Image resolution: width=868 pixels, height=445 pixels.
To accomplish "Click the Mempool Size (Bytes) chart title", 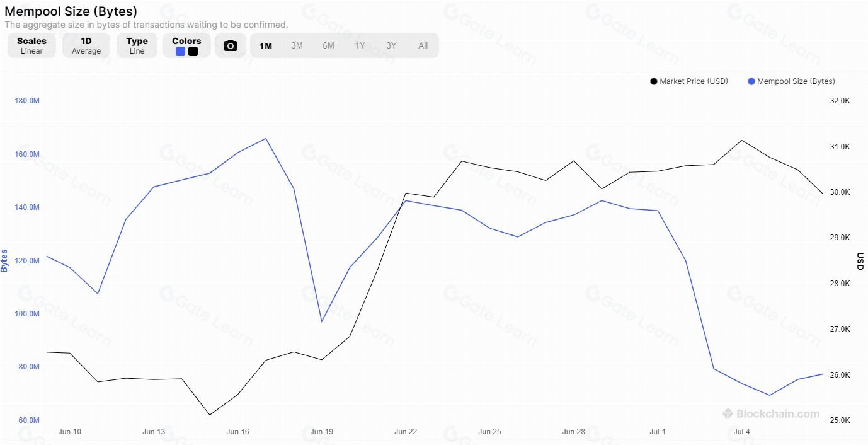I will (71, 11).
